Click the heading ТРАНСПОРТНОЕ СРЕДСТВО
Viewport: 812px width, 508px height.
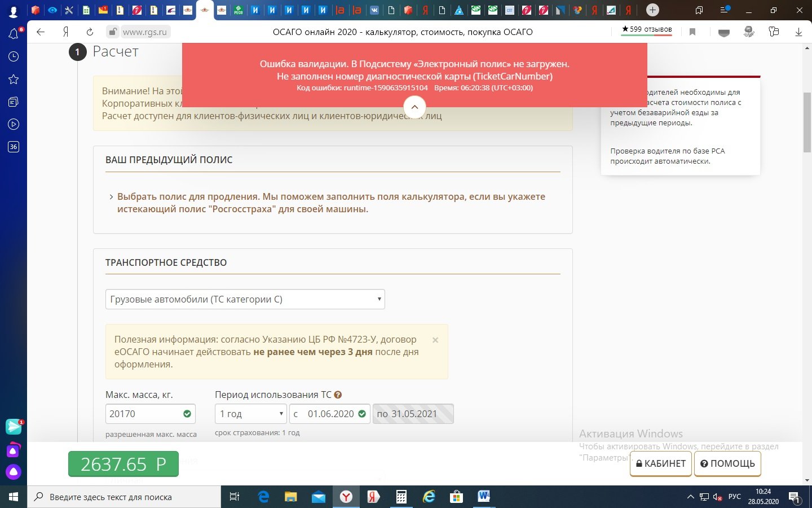(166, 262)
